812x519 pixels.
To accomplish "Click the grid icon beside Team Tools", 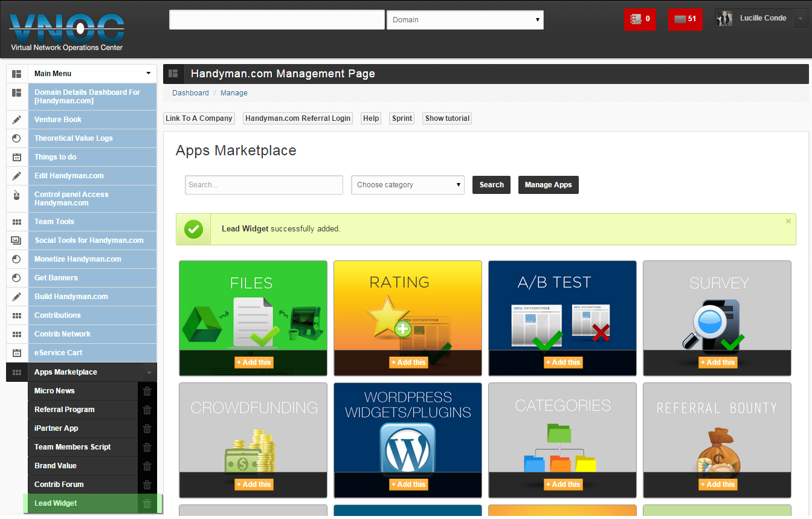I will [17, 222].
